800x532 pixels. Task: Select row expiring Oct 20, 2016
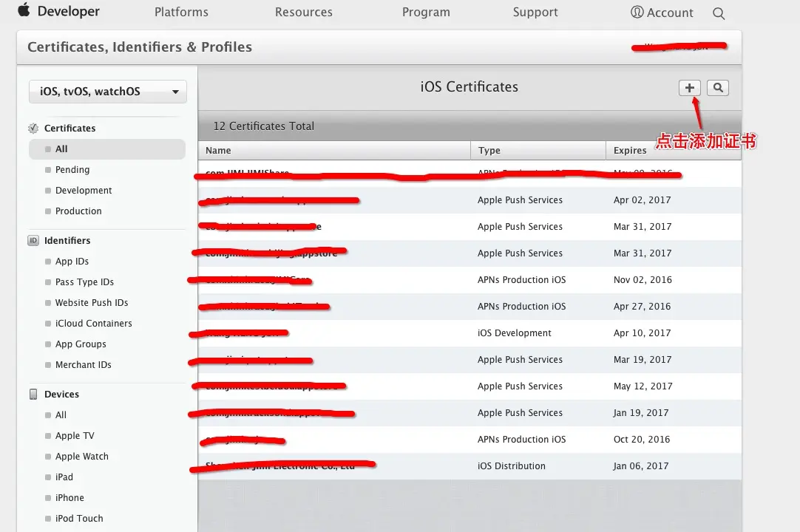pyautogui.click(x=470, y=439)
